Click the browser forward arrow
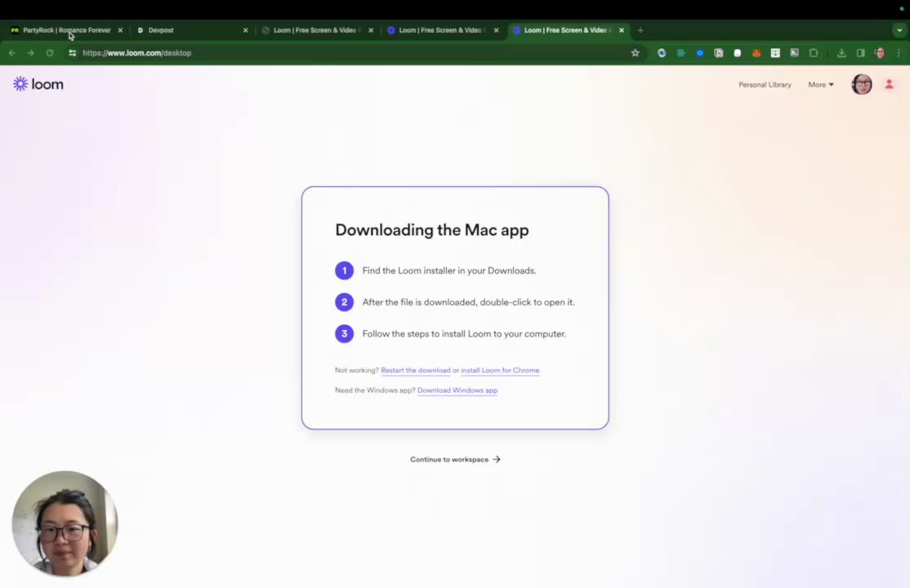The image size is (910, 588). (31, 53)
